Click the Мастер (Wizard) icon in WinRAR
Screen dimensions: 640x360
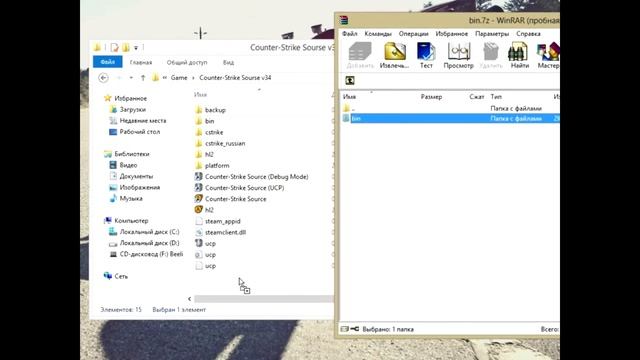point(548,56)
